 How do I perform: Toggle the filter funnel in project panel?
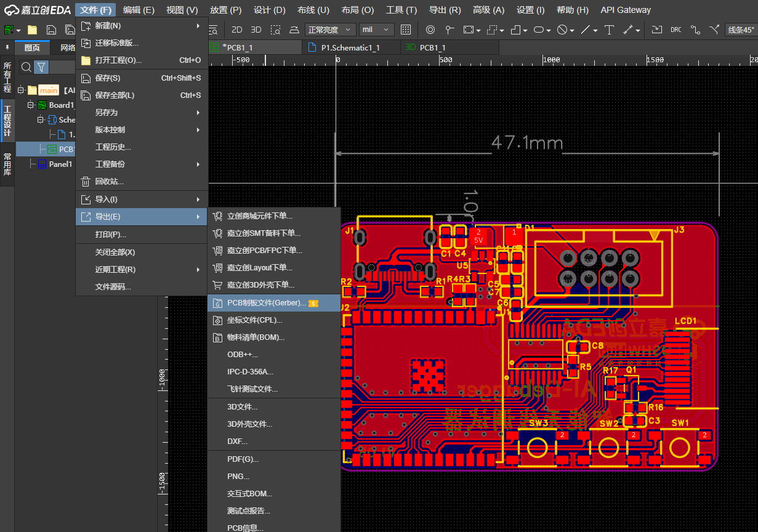click(x=41, y=67)
